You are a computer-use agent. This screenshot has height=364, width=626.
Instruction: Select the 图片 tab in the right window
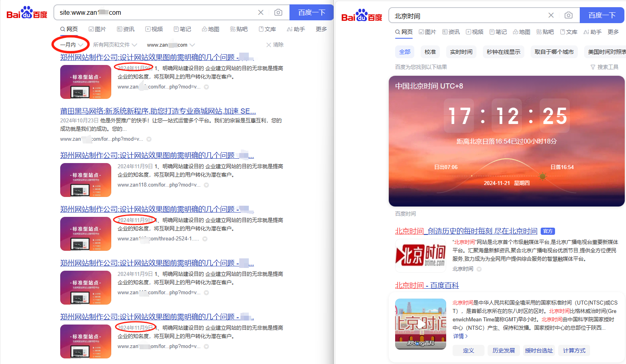[x=427, y=32]
